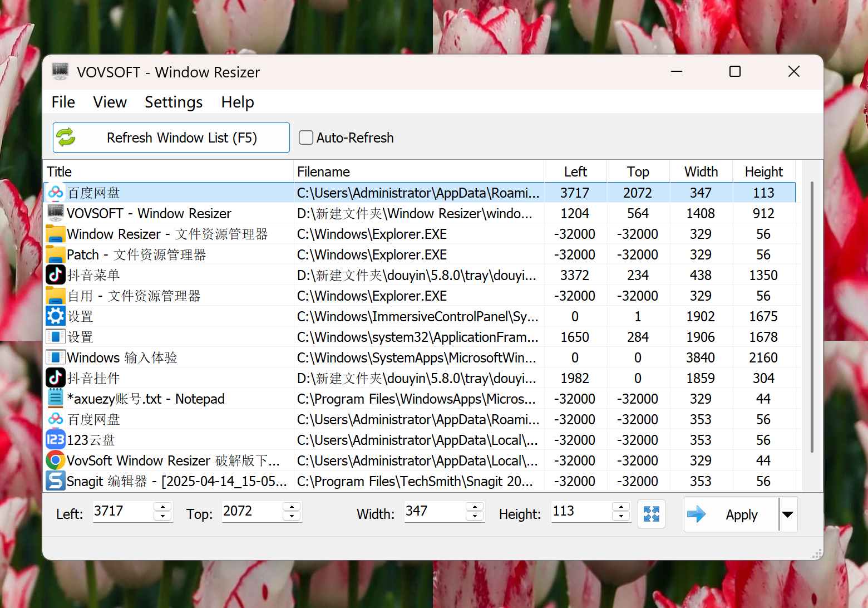The width and height of the screenshot is (868, 608).
Task: Click into the Width input field
Action: tap(435, 511)
